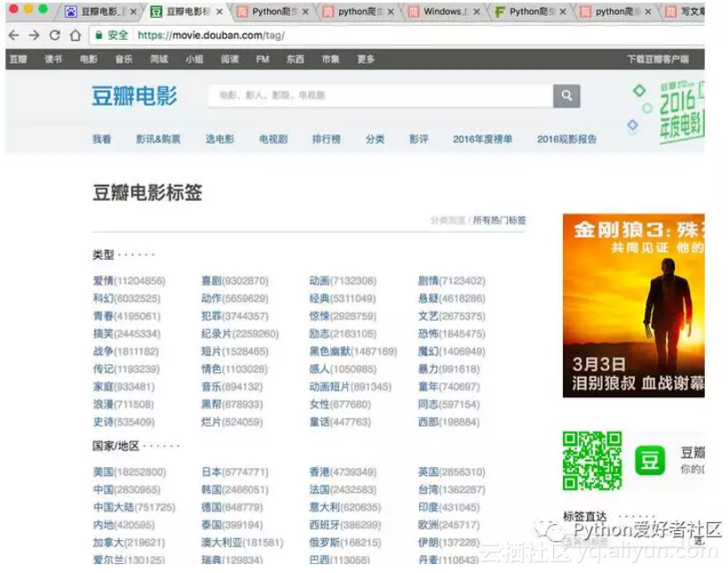
Task: Switch to the 写文章 tab
Action: point(684,12)
